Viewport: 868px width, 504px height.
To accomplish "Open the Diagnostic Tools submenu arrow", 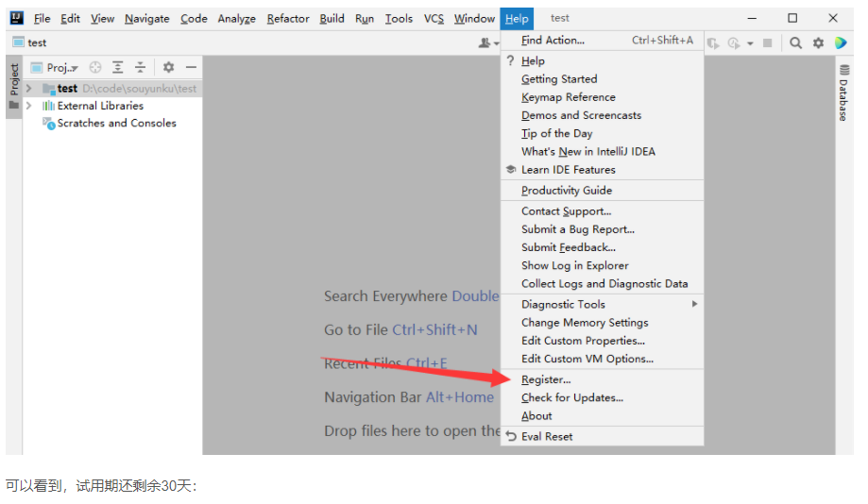I will coord(694,304).
